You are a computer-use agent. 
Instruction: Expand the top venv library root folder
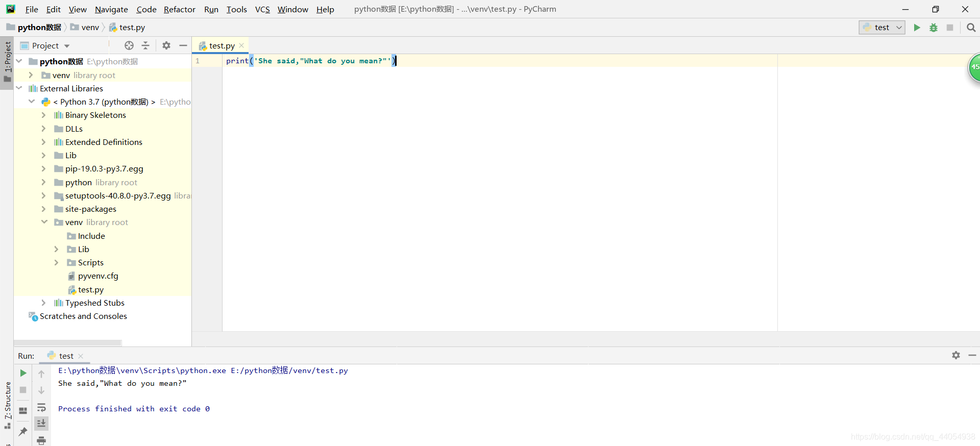[x=31, y=75]
